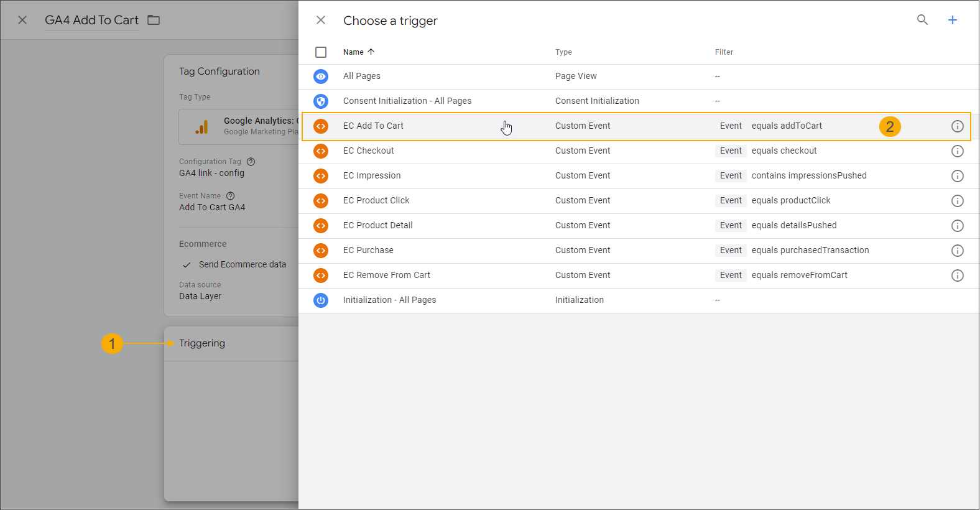Open info icon for EC Product Detail
The width and height of the screenshot is (980, 510).
[x=958, y=226]
